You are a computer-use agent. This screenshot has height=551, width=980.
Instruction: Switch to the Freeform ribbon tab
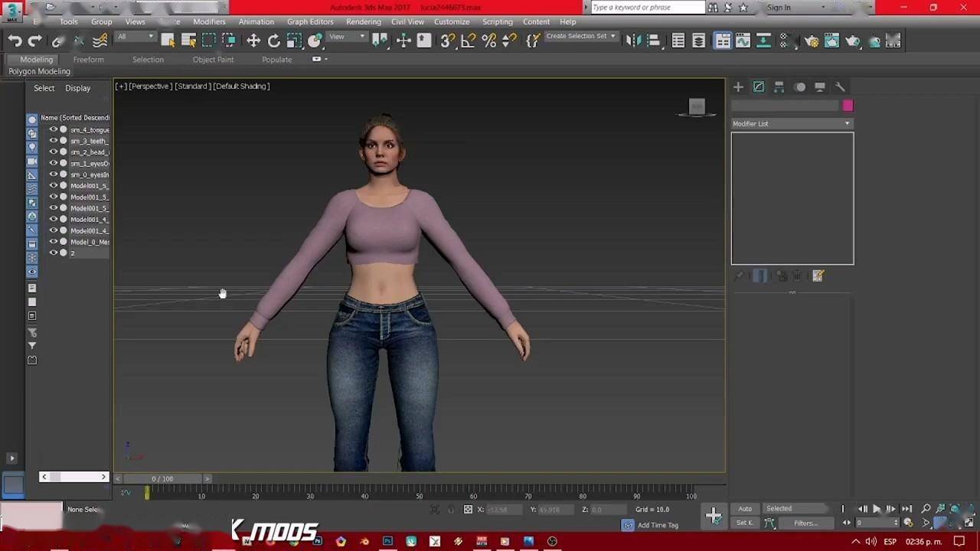(88, 60)
